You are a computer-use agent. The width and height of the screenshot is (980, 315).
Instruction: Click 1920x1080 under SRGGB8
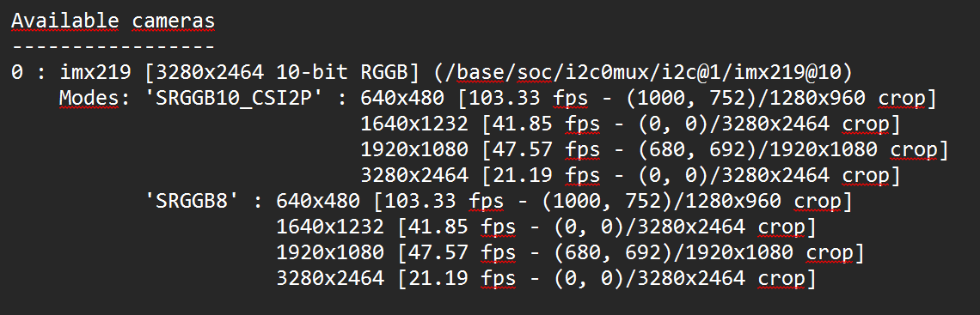pos(330,252)
